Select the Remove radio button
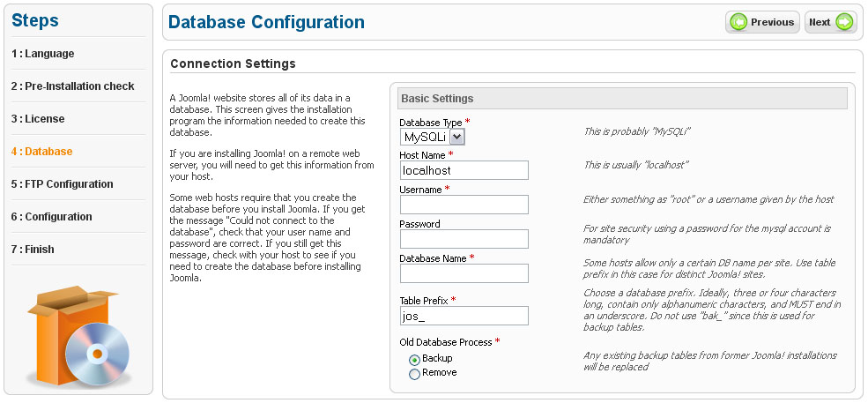This screenshot has width=868, height=403. tap(414, 373)
